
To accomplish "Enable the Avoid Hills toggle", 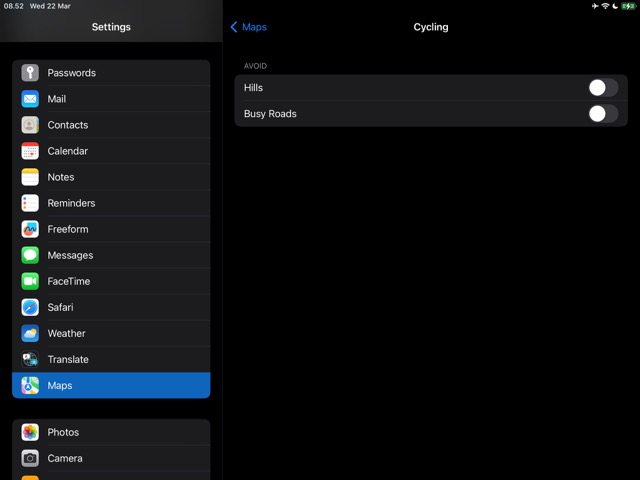I will (602, 88).
